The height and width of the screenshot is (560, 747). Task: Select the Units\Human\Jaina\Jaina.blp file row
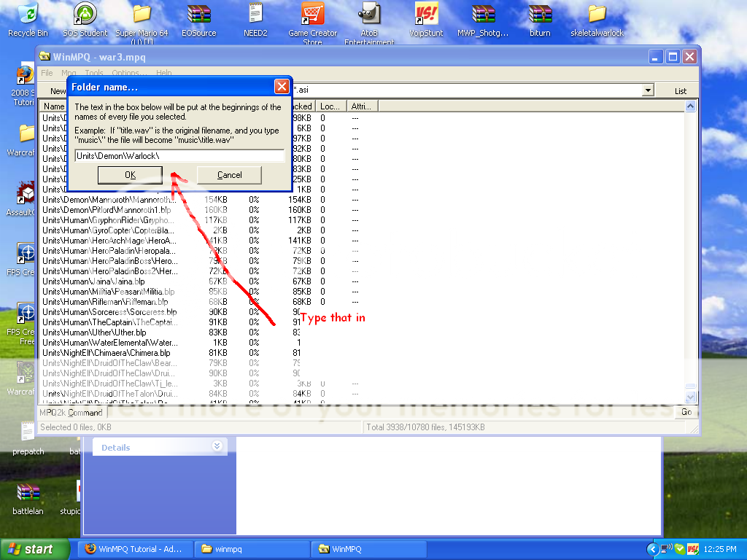click(x=93, y=281)
